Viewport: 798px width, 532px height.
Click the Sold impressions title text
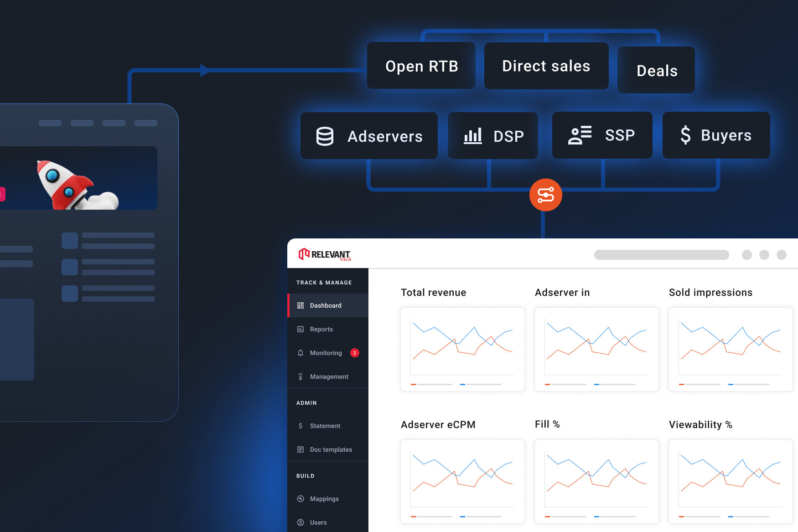[710, 293]
